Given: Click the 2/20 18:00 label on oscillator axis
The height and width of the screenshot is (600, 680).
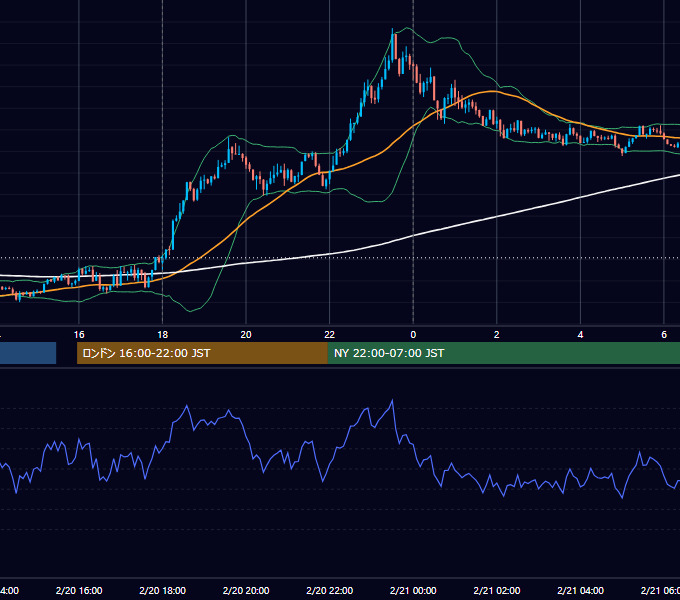Looking at the screenshot, I should click(x=163, y=590).
